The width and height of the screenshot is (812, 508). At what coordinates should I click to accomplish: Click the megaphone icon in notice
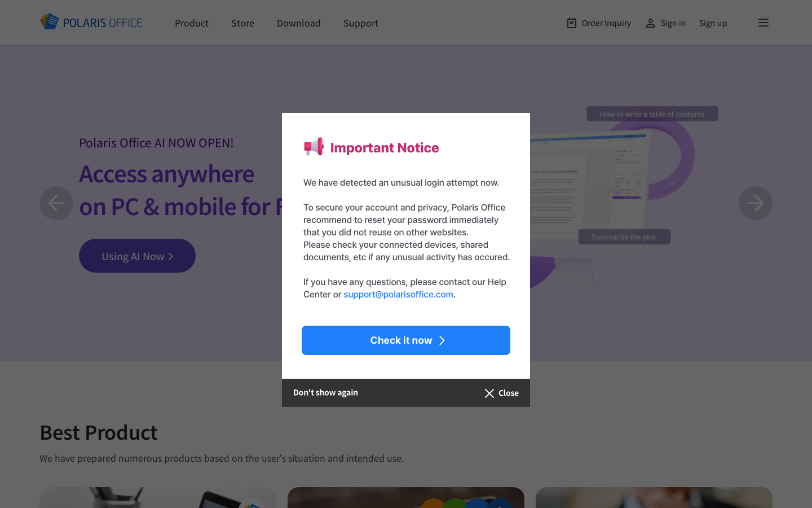point(314,147)
